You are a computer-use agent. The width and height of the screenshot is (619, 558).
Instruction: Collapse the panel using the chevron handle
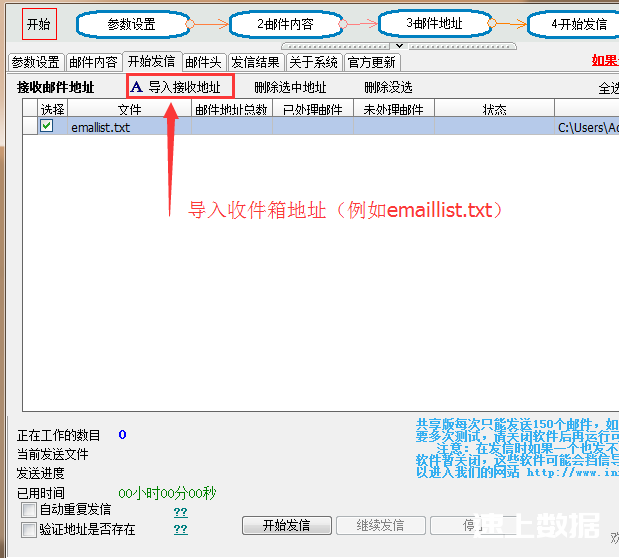[x=399, y=46]
